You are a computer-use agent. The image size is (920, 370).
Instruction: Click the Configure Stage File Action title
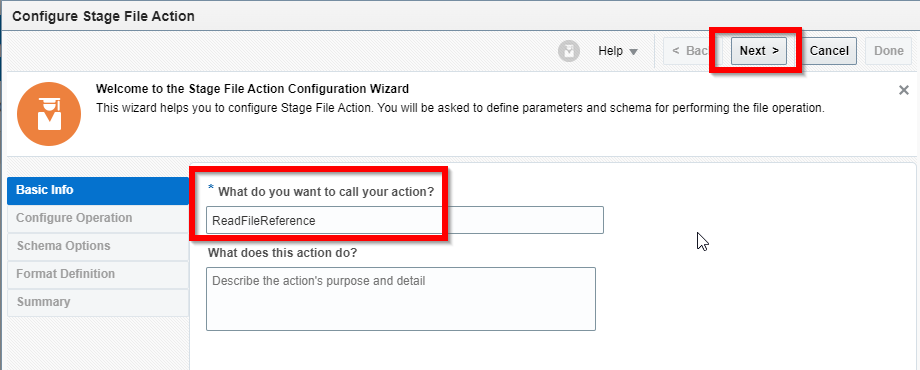point(103,16)
